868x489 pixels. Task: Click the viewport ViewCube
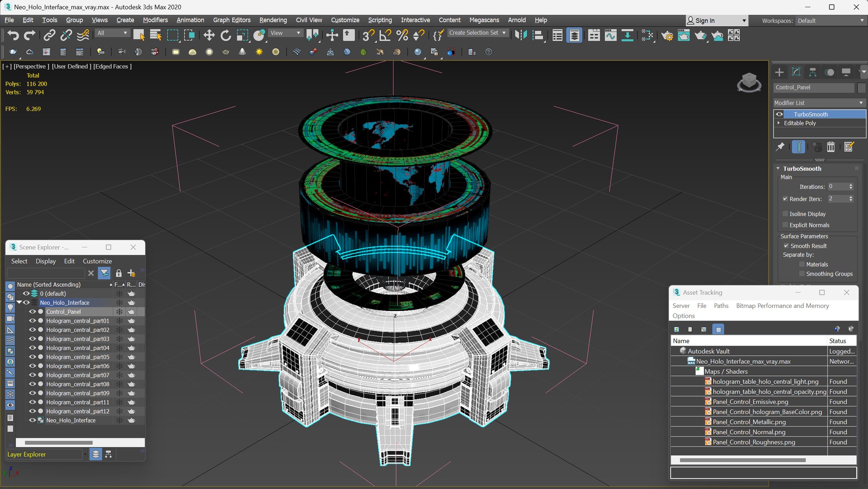[x=749, y=82]
